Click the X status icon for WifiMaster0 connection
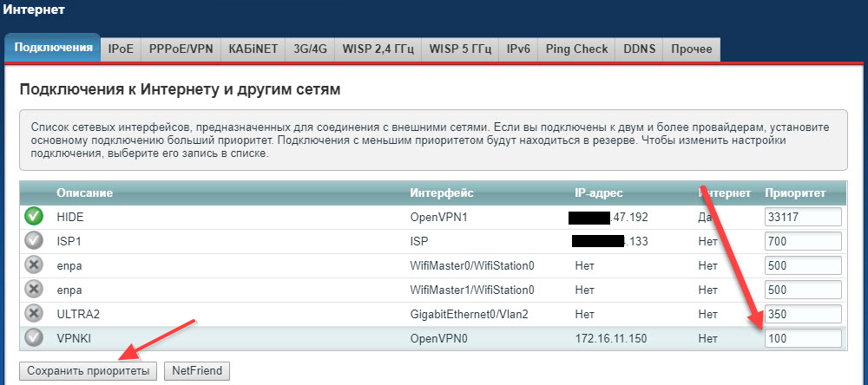This screenshot has width=868, height=385. point(34,265)
